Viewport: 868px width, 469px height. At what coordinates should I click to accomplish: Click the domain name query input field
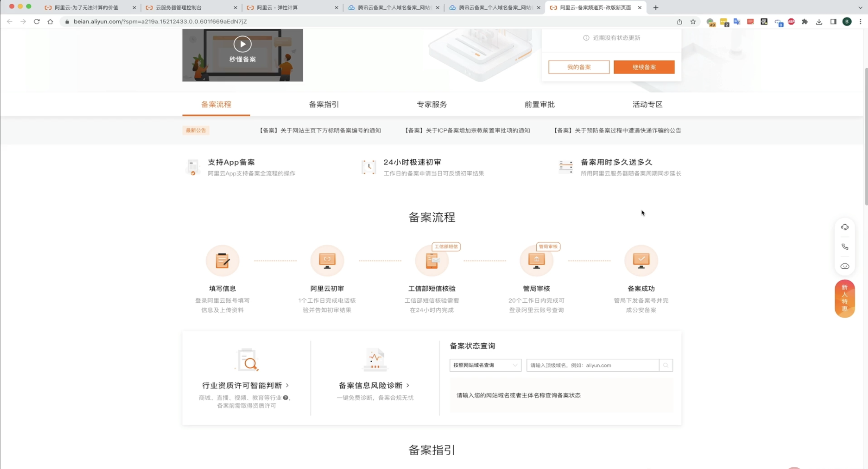coord(592,365)
